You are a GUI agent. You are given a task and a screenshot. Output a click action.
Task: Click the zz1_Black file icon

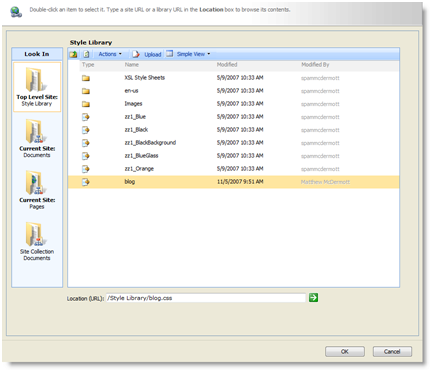coord(86,130)
